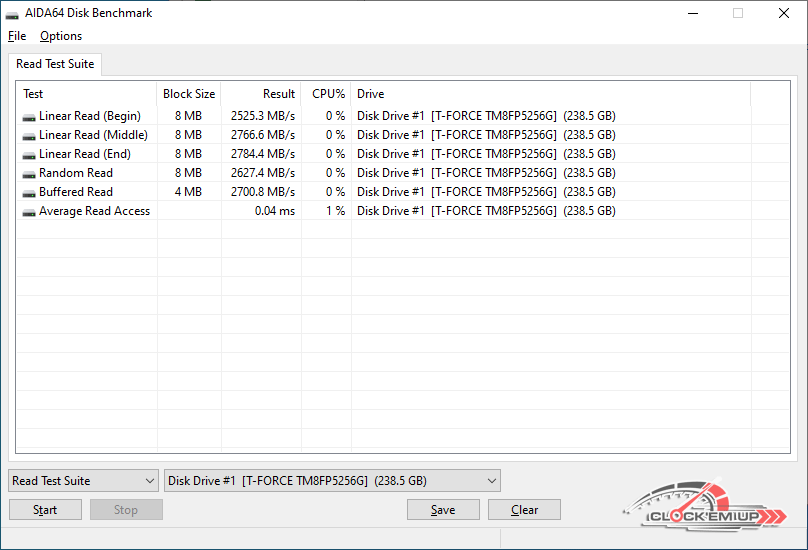This screenshot has height=550, width=808.
Task: Open the File menu
Action: tap(16, 36)
